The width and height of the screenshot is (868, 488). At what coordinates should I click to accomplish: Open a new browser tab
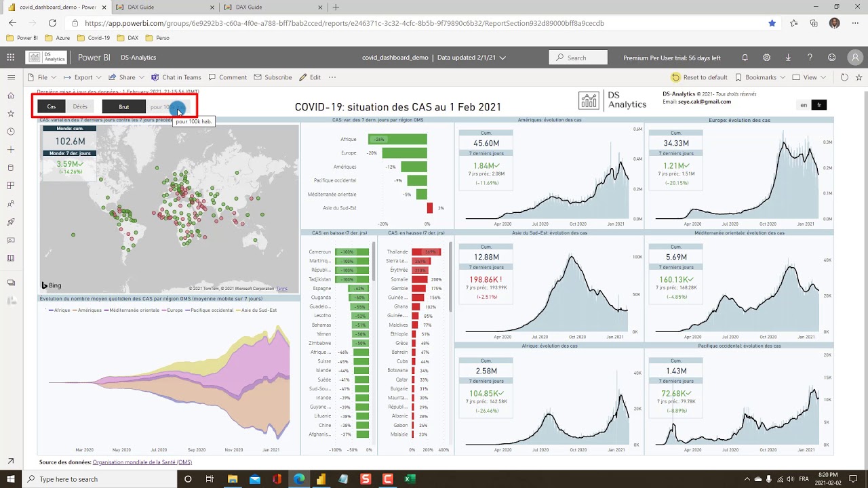pos(336,7)
